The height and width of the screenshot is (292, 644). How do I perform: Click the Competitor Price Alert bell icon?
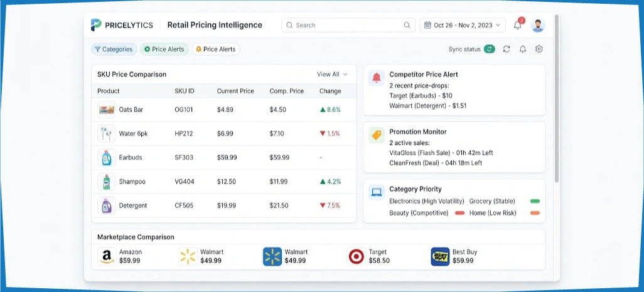pyautogui.click(x=376, y=78)
